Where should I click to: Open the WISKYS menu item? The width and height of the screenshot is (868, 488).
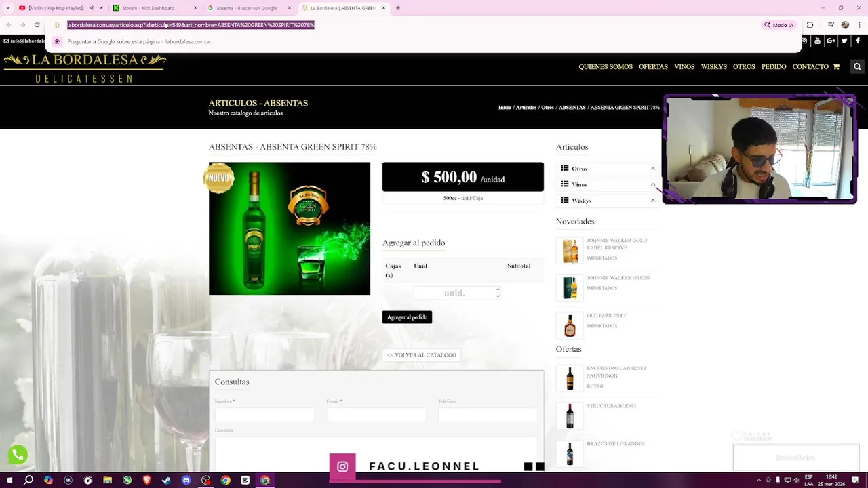[x=714, y=66]
